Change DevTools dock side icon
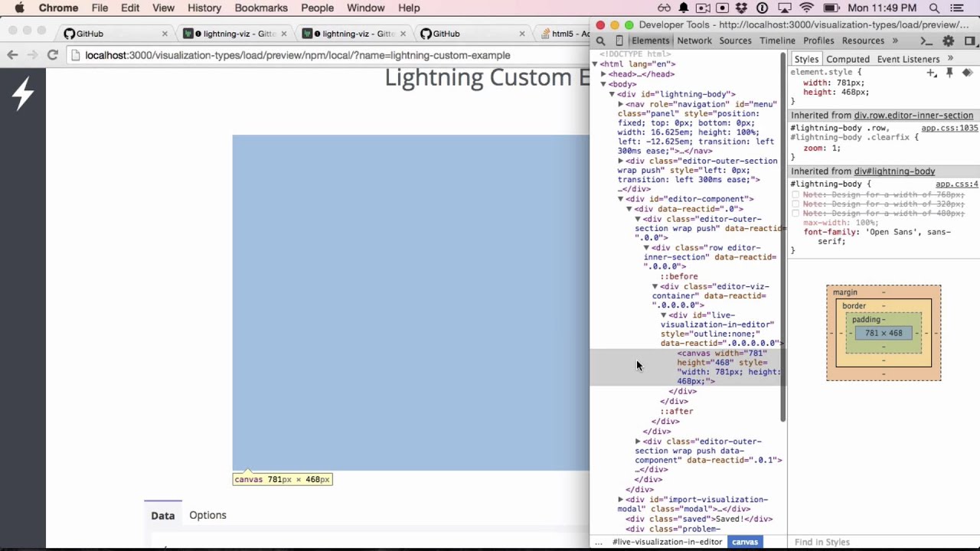 point(969,41)
